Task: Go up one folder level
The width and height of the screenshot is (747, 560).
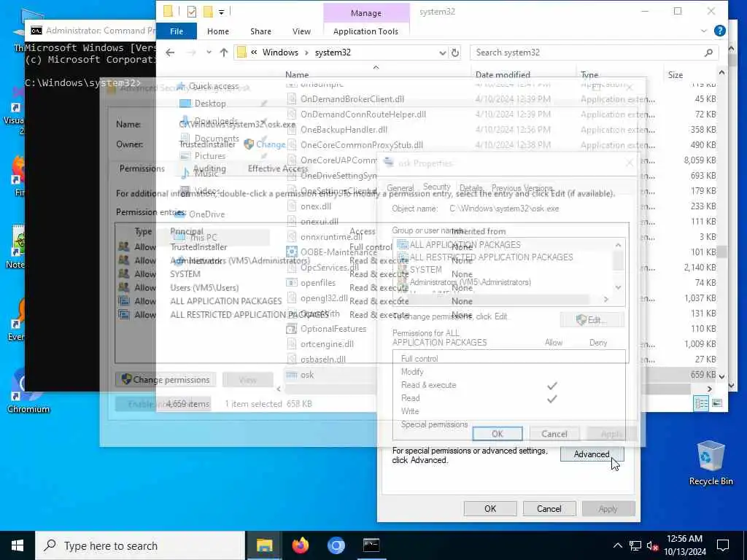Action: pyautogui.click(x=224, y=52)
